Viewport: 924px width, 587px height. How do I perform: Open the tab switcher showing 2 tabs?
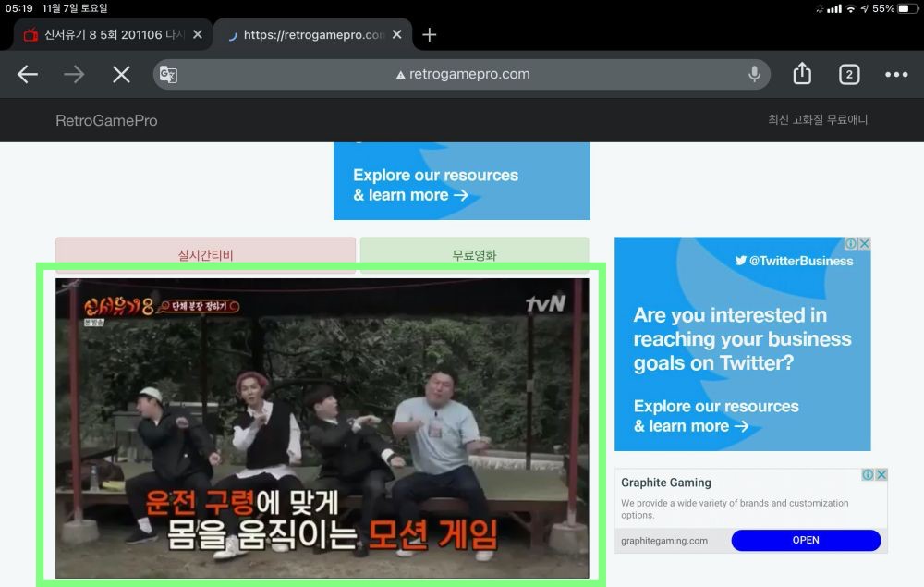pyautogui.click(x=848, y=75)
